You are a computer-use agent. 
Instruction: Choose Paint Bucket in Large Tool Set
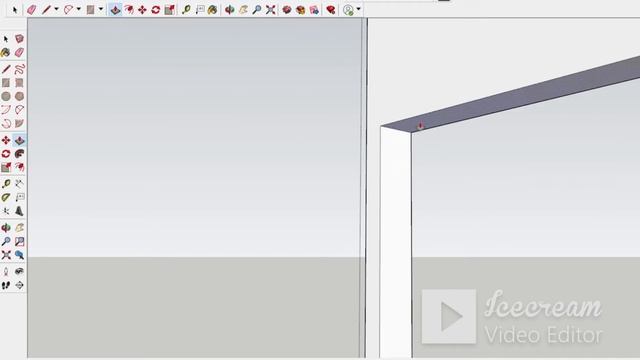point(6,52)
